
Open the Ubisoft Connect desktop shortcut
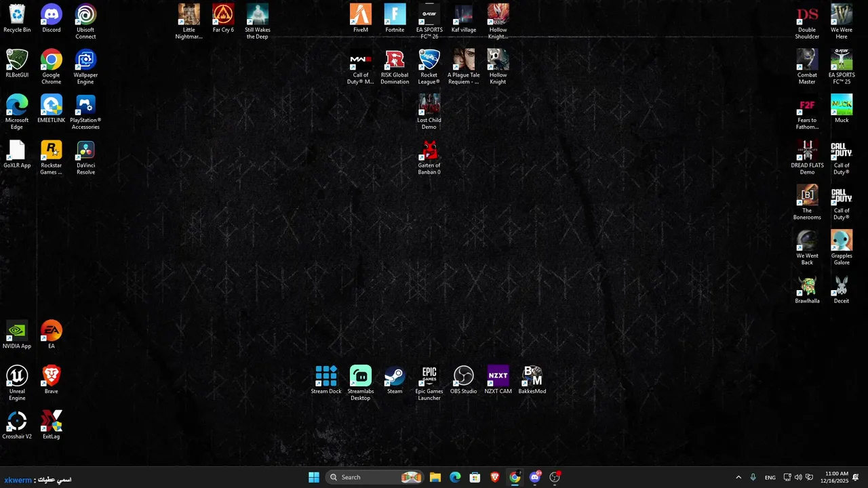[x=85, y=22]
